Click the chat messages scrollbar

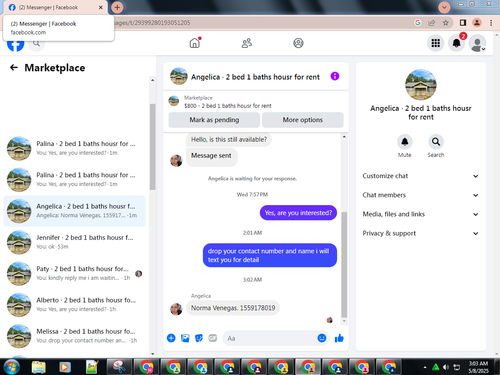coord(344,265)
